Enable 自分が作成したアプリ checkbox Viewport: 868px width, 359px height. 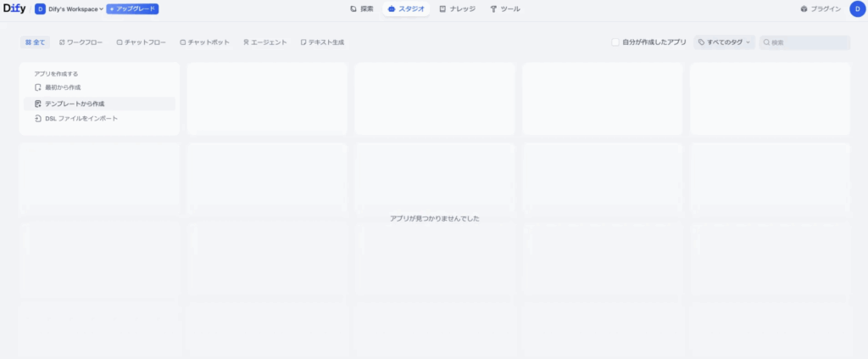616,42
